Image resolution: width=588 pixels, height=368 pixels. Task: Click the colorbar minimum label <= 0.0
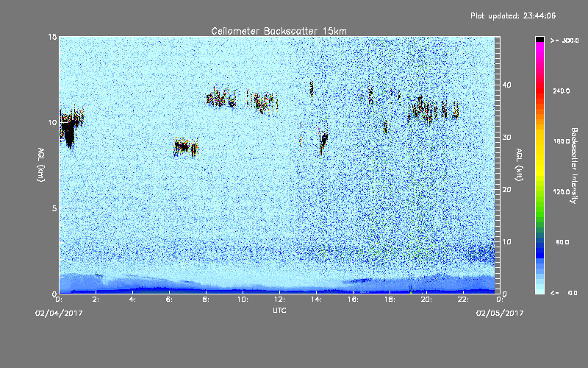pyautogui.click(x=564, y=293)
